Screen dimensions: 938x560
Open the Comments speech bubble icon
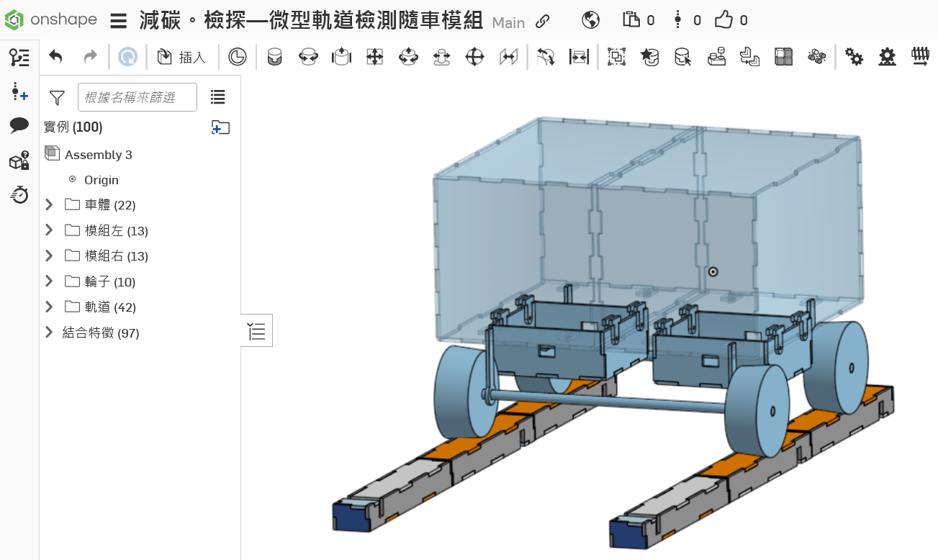[19, 126]
